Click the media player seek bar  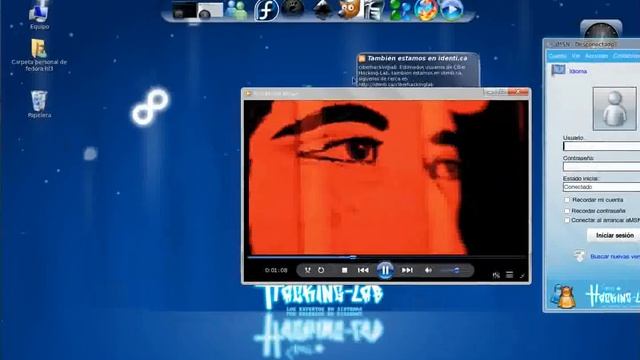[x=386, y=257]
